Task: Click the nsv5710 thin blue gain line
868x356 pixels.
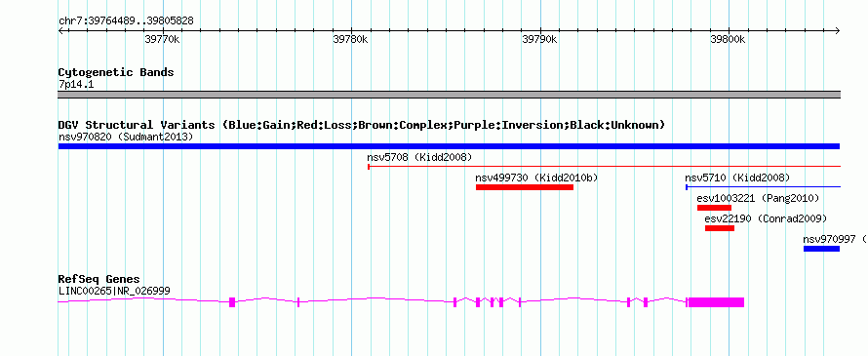Action: (764, 187)
